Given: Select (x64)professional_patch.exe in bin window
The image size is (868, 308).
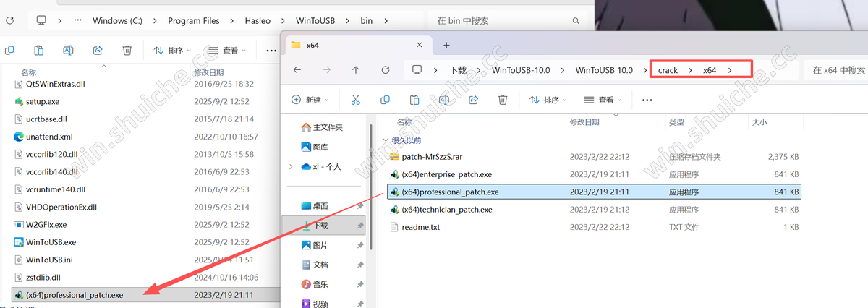Looking at the screenshot, I should coord(145,295).
